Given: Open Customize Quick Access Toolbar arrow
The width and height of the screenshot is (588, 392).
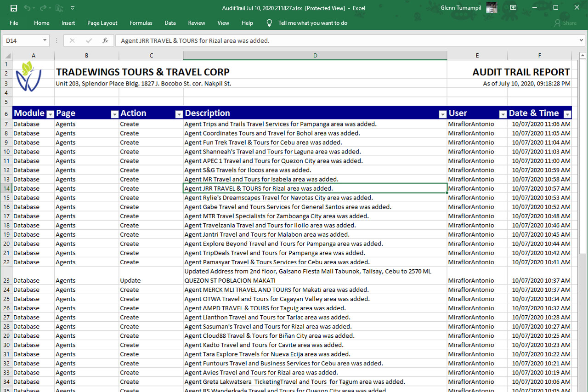Looking at the screenshot, I should pos(73,8).
